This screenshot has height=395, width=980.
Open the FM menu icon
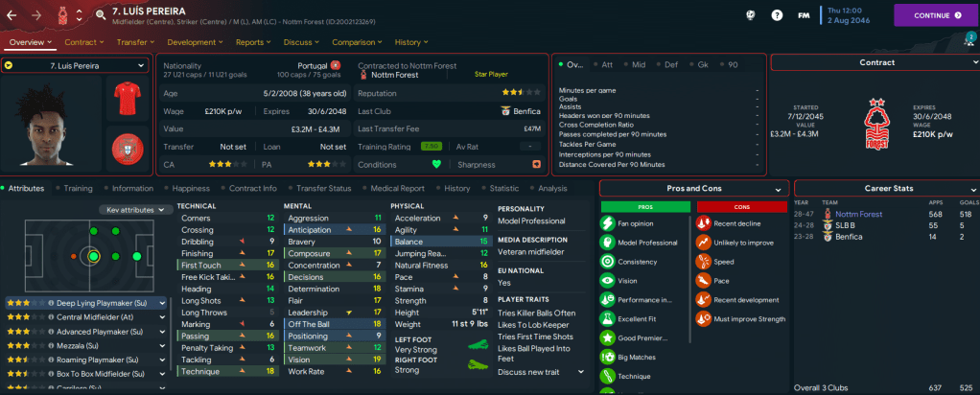(805, 15)
